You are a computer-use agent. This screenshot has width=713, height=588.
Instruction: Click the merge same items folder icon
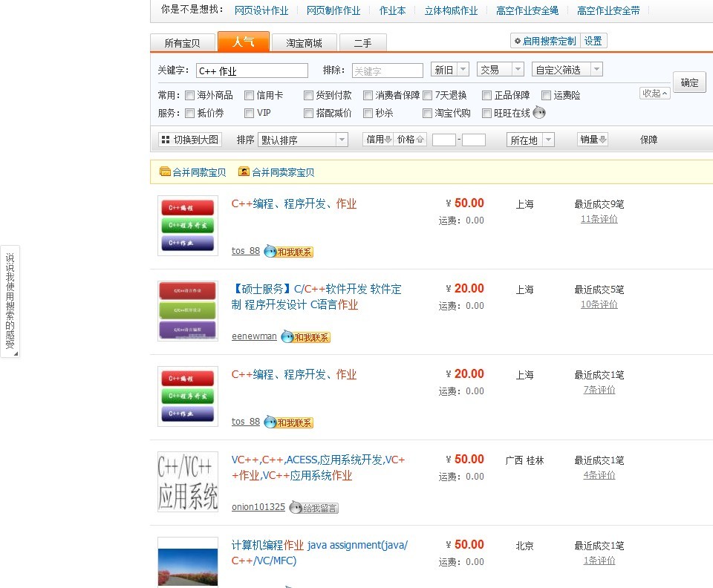pos(165,171)
